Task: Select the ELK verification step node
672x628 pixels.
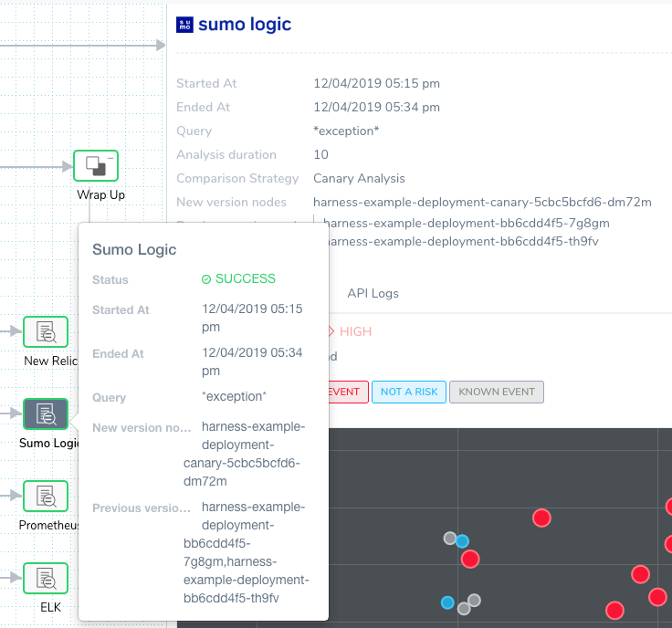Action: [46, 579]
